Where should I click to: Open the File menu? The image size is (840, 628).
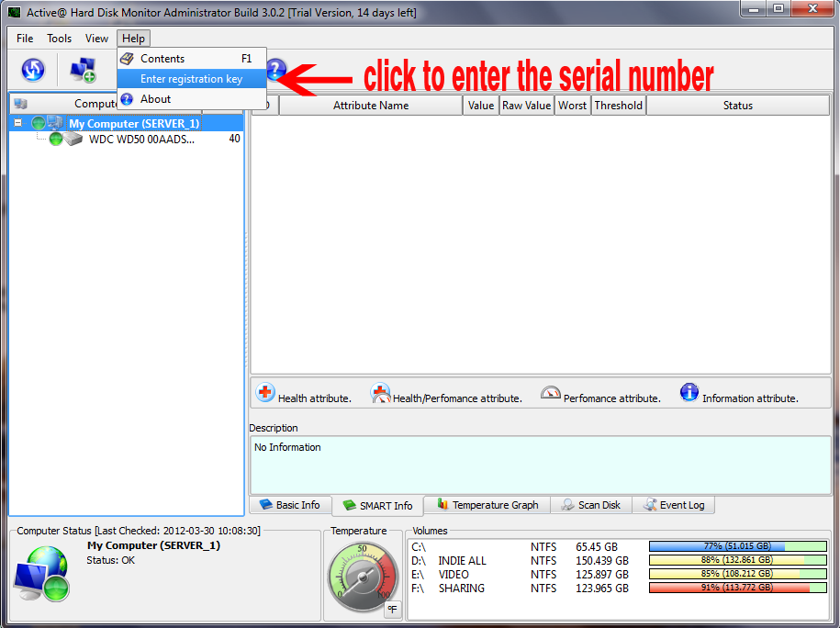(x=25, y=39)
